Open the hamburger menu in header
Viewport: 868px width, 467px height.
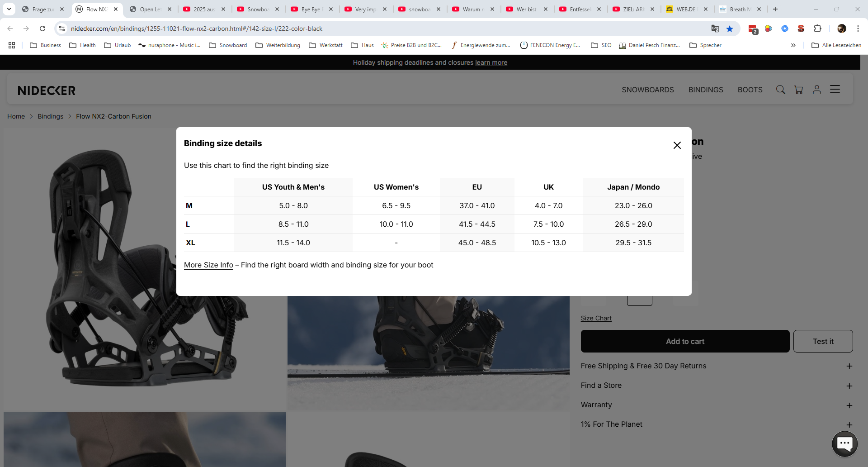tap(835, 90)
